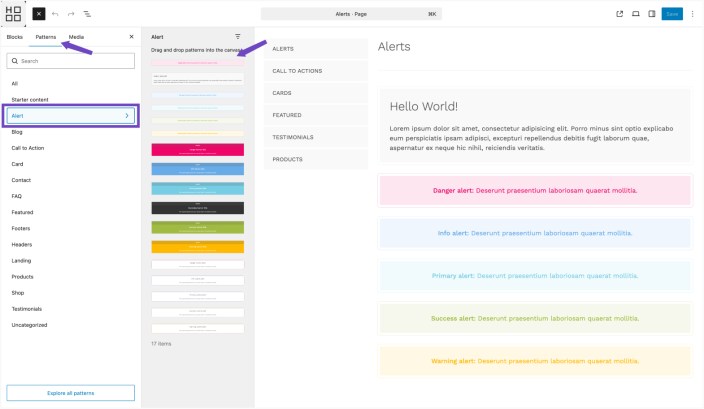Insert the orange solid alert pattern thumbnail
The image size is (704, 409).
pyautogui.click(x=198, y=247)
